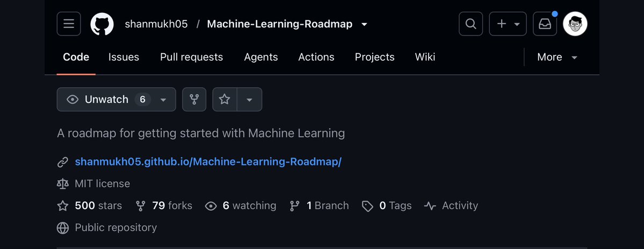Open the shanmukh05 owner profile link
644x249 pixels.
(156, 24)
